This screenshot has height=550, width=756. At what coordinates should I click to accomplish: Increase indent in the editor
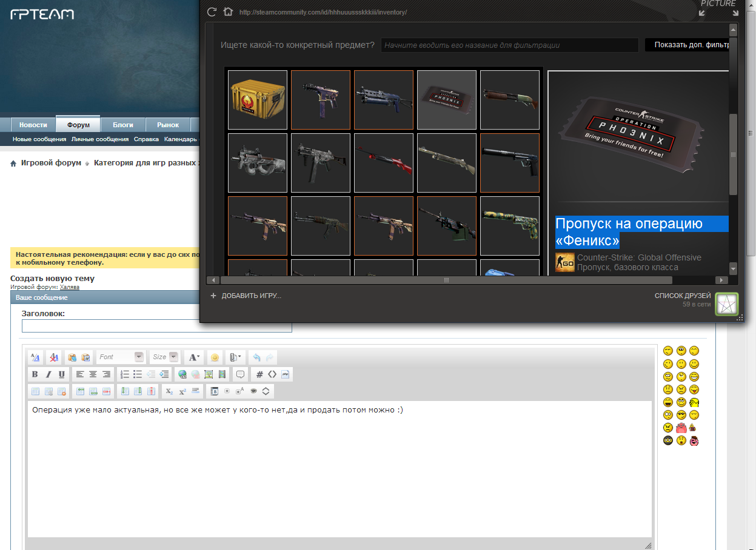(x=164, y=374)
